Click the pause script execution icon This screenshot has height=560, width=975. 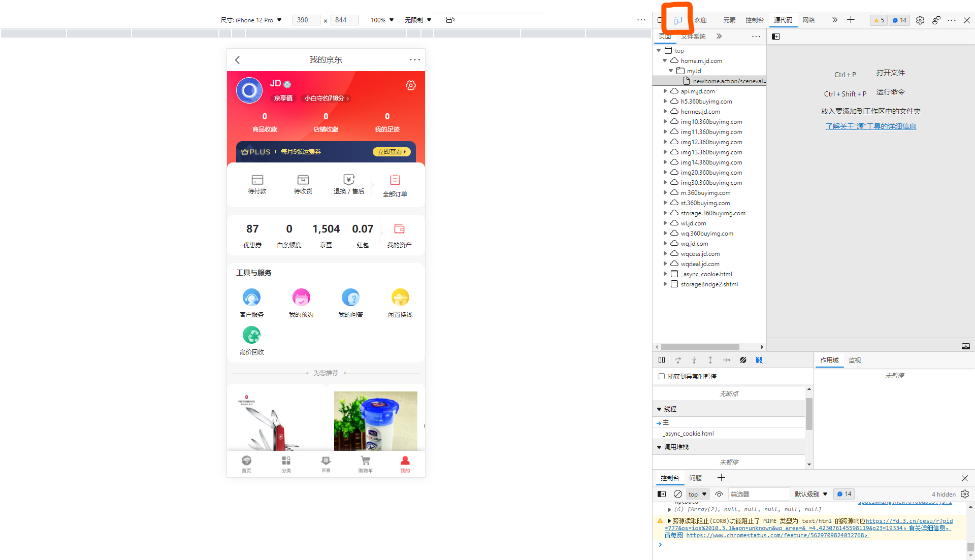tap(662, 360)
